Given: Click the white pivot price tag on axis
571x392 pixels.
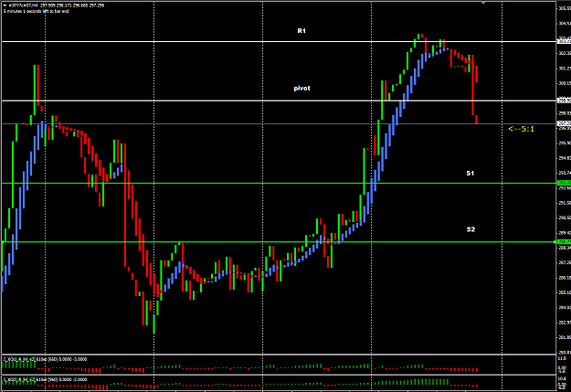Looking at the screenshot, I should click(x=564, y=101).
